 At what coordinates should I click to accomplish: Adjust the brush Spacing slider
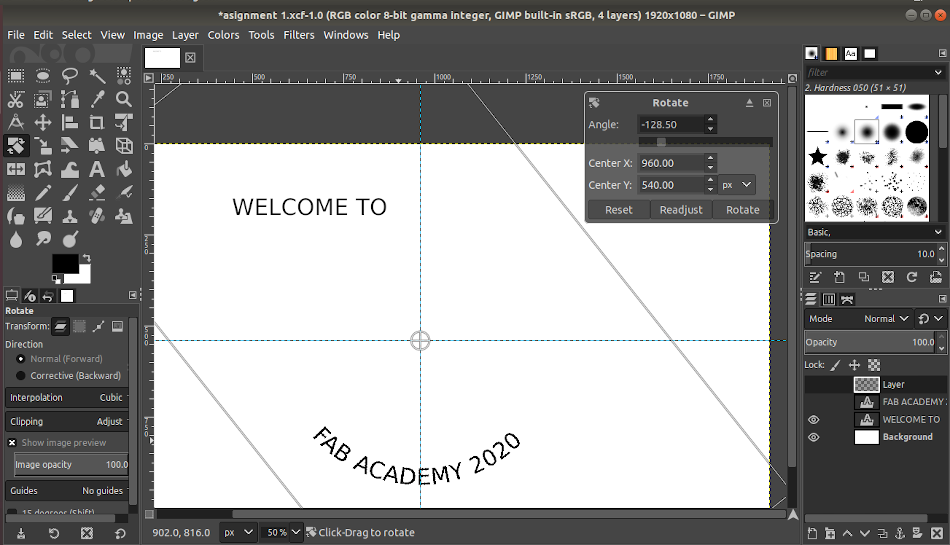(871, 254)
